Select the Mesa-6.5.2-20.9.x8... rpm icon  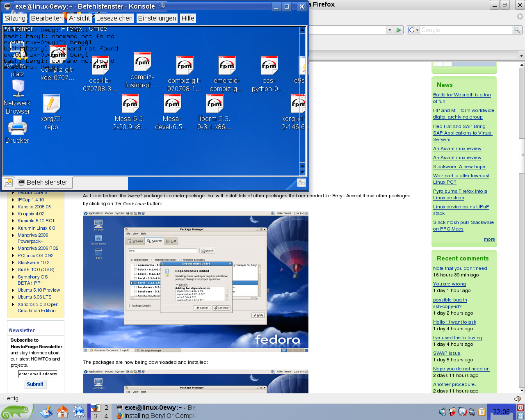tap(130, 112)
